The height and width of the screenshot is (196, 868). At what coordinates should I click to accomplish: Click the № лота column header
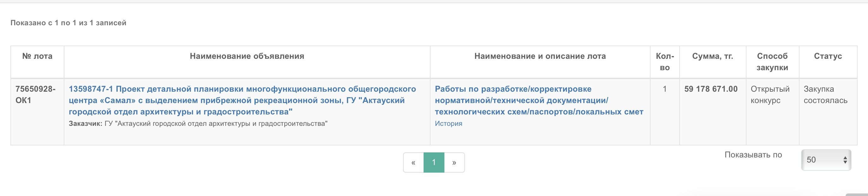(x=37, y=56)
